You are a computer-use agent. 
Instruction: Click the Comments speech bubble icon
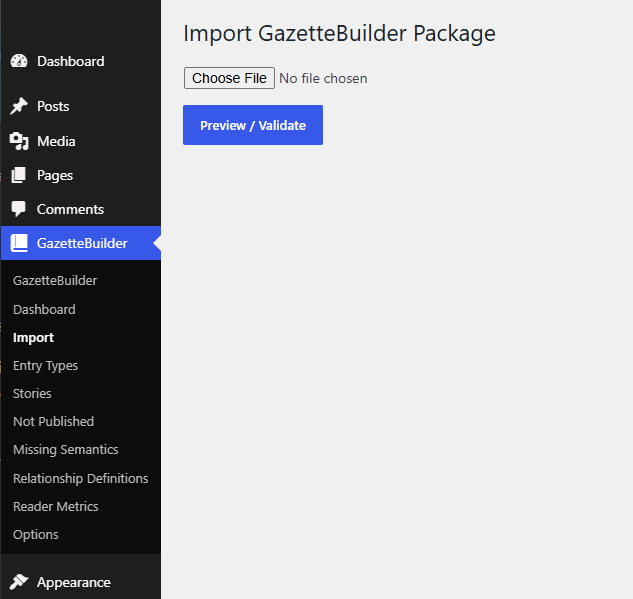coord(19,209)
